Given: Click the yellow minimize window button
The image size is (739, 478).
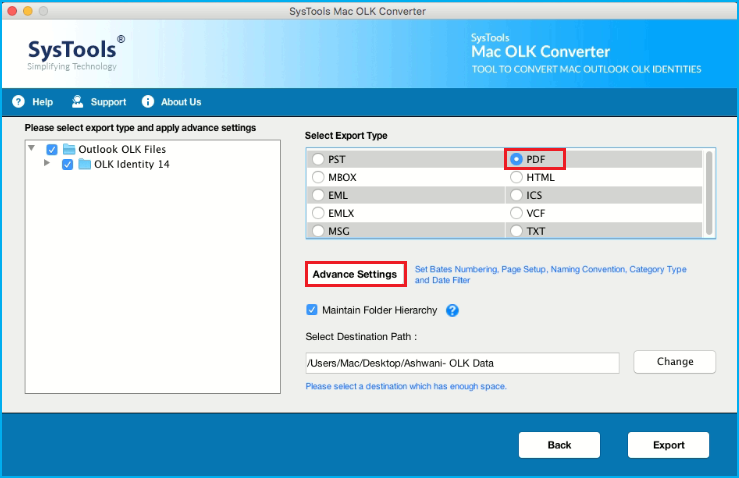Looking at the screenshot, I should point(28,11).
